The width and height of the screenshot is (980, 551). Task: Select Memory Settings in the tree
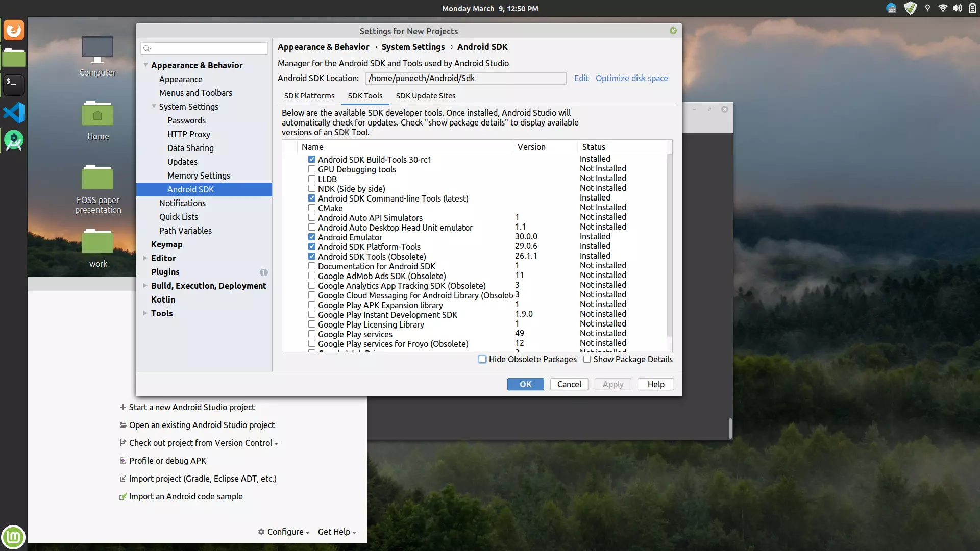199,176
